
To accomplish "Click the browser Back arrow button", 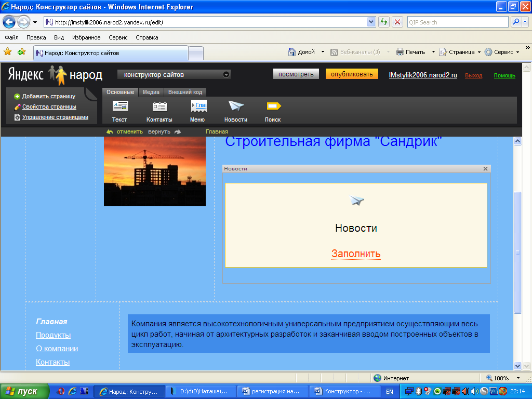I will [x=9, y=22].
